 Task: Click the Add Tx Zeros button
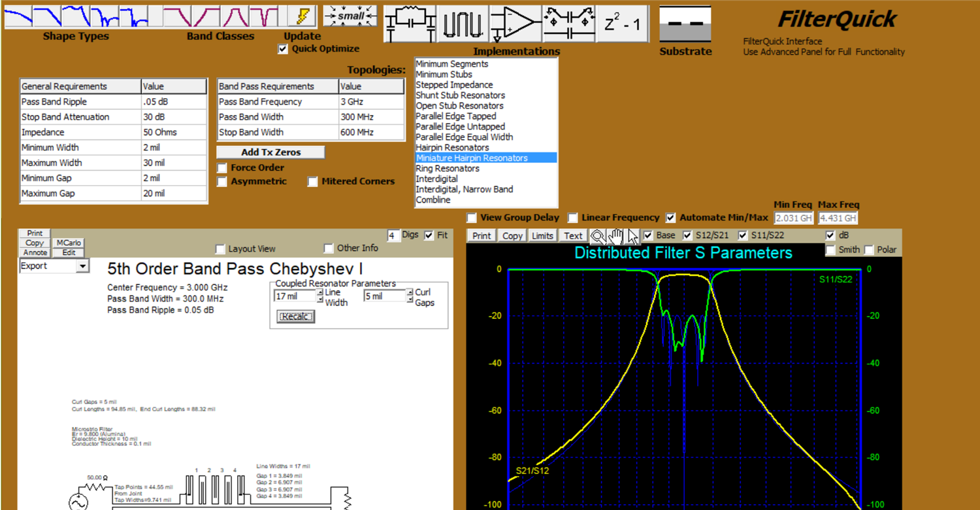coord(270,152)
